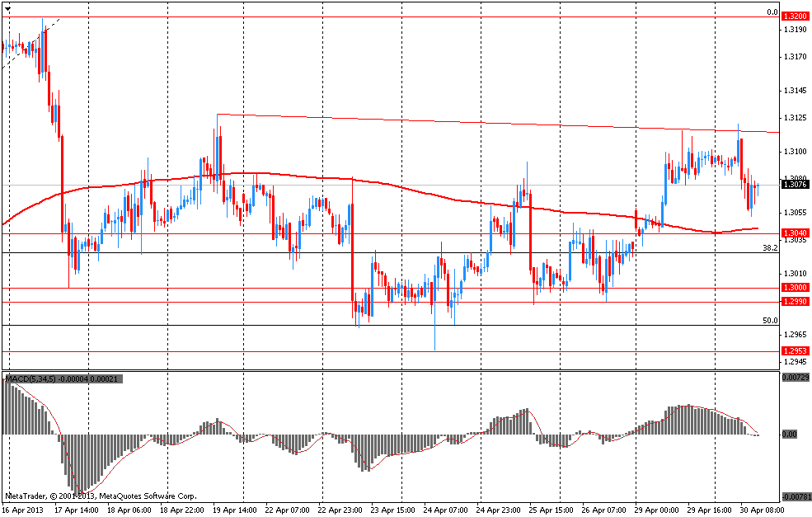
Task: Click the MACD scale value 0.00
Action: [x=789, y=434]
